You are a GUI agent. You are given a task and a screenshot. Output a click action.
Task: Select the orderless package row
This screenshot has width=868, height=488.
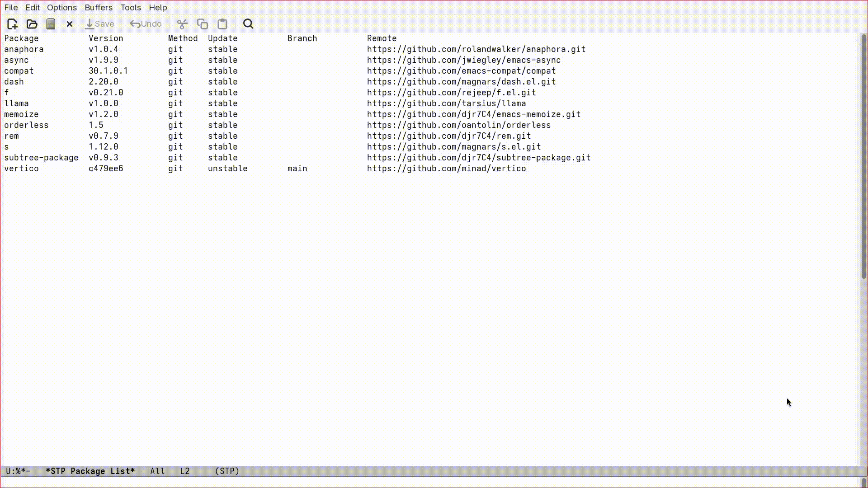pos(26,125)
